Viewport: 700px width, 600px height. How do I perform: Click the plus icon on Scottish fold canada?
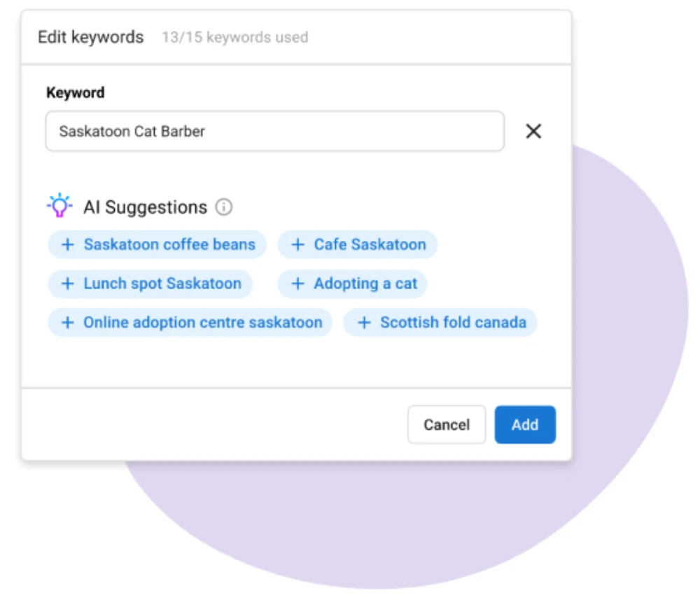(x=363, y=323)
